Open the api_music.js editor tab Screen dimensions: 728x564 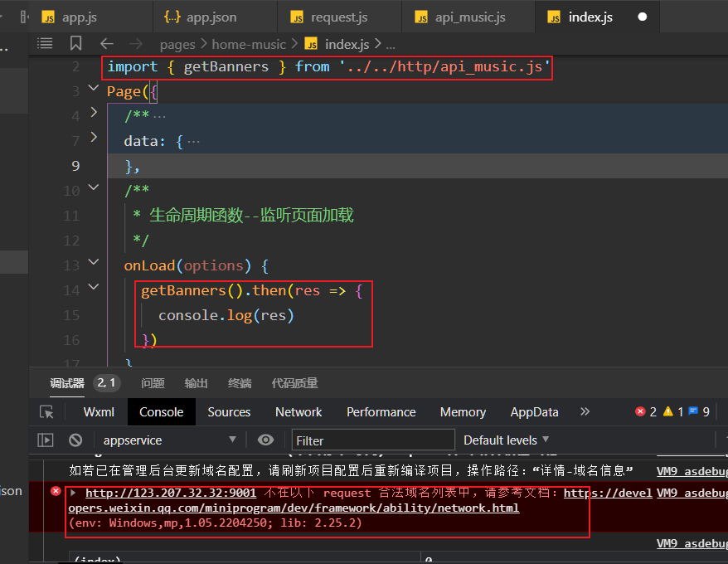coord(468,17)
